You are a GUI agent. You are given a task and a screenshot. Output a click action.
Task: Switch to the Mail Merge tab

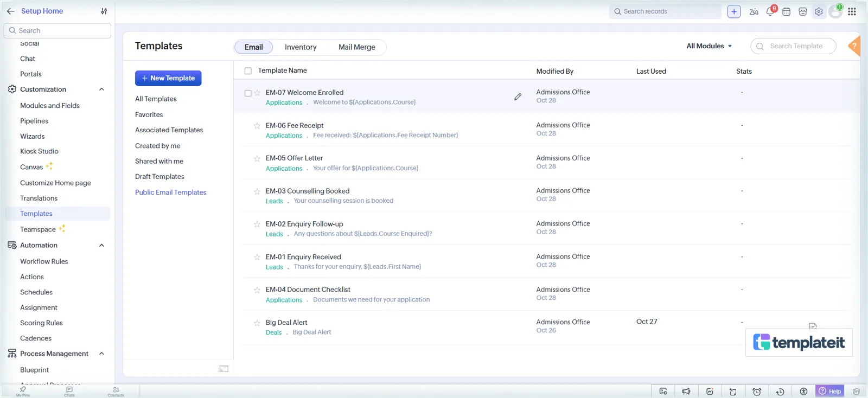pos(357,47)
